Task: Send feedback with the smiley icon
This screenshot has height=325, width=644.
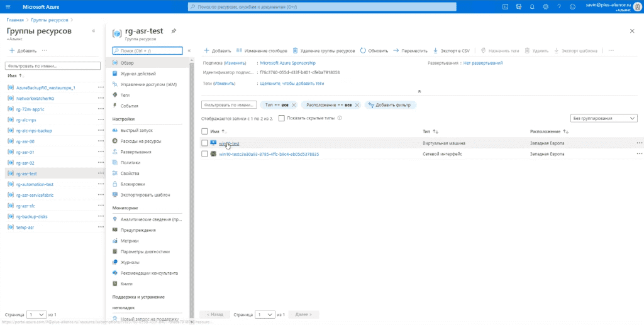Action: pos(572,6)
